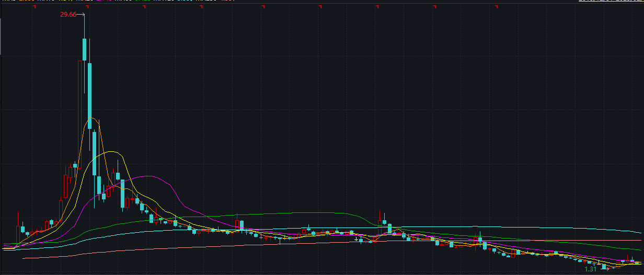Click the last candlestick at far right
Viewport: 644px width, 275px height.
[638, 263]
